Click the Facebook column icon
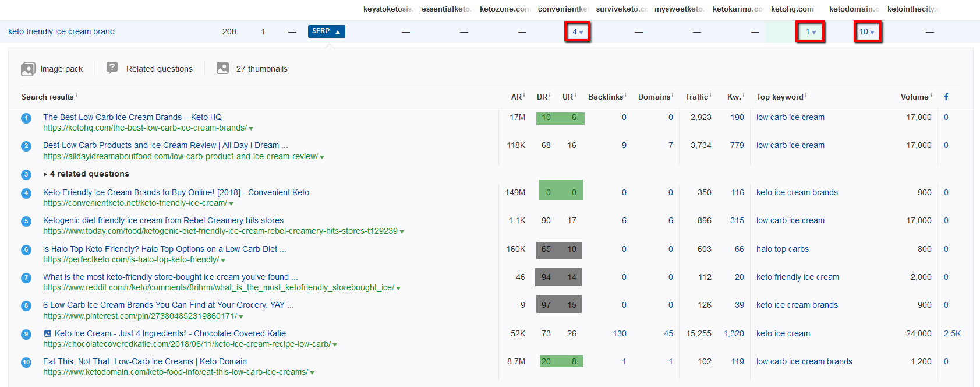 946,97
